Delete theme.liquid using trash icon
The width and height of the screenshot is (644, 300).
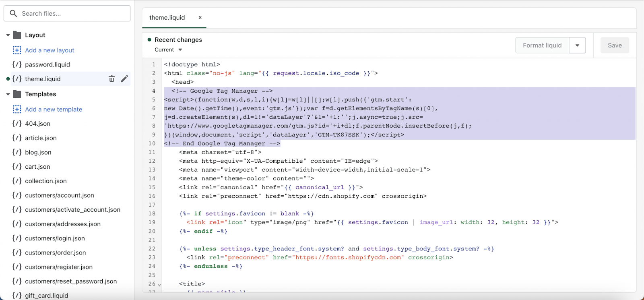112,79
